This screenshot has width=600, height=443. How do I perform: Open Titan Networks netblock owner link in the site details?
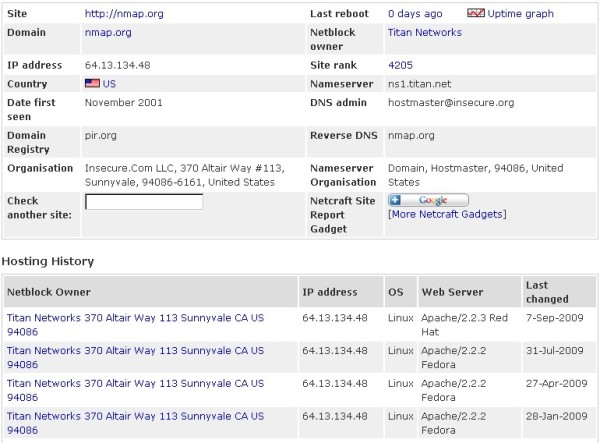tap(425, 33)
